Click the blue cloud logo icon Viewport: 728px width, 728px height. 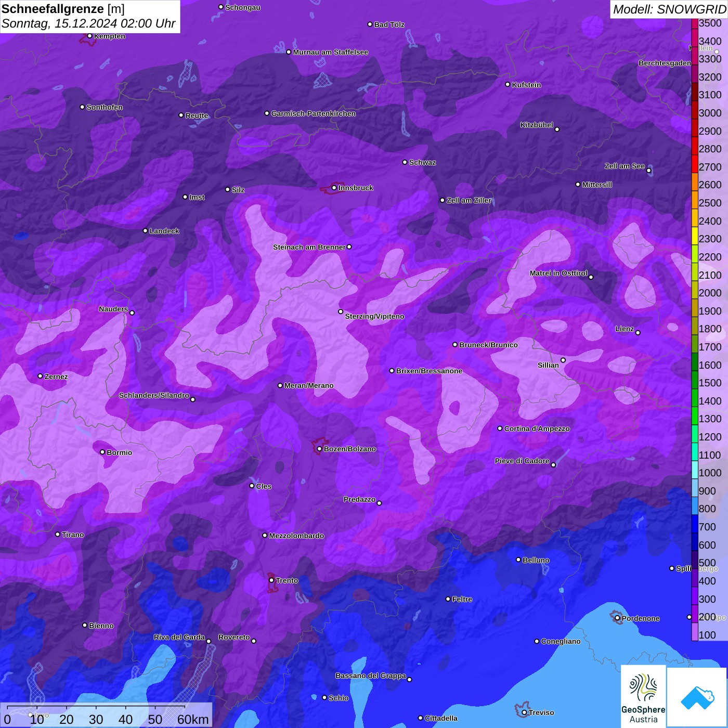point(697,697)
